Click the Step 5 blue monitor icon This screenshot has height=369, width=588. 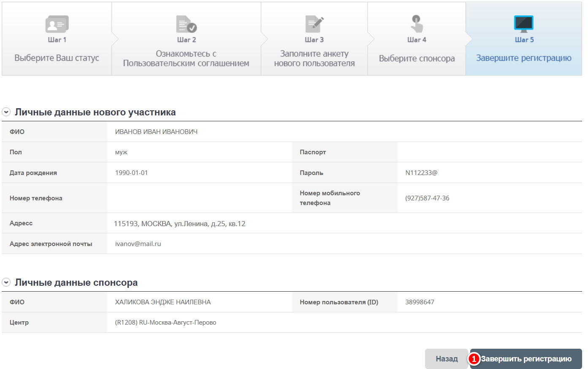click(x=524, y=24)
